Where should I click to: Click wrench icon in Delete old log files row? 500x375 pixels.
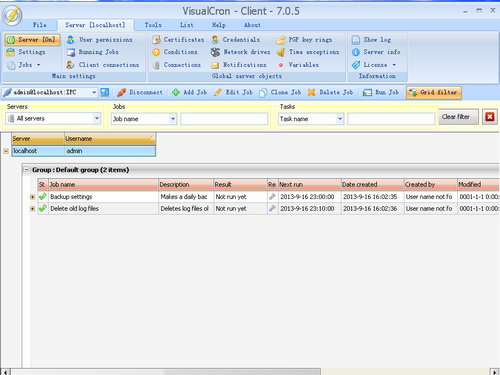point(272,208)
